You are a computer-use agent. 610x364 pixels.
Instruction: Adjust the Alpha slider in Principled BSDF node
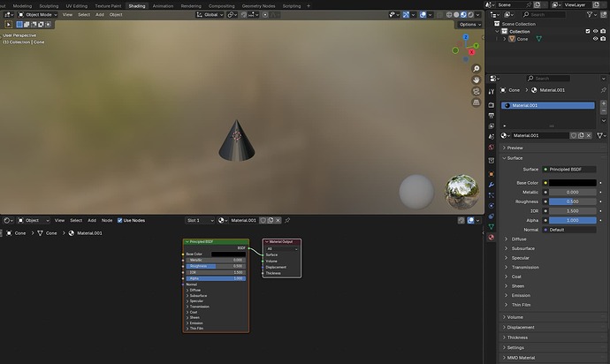point(216,278)
